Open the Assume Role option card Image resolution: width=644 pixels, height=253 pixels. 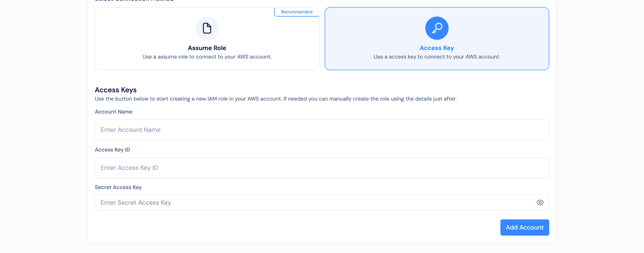207,39
